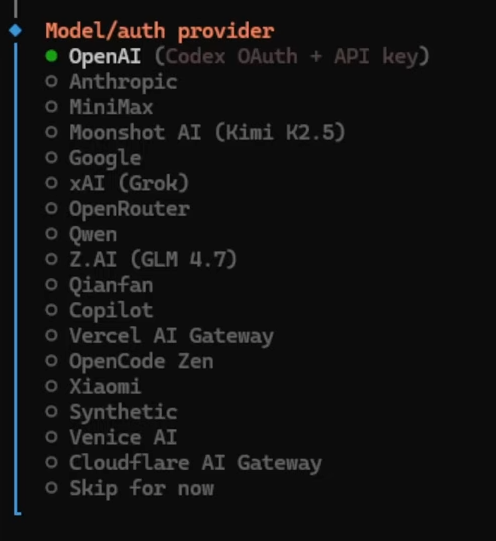Pick the Synthetic provider option
This screenshot has width=496, height=541.
pyautogui.click(x=111, y=412)
